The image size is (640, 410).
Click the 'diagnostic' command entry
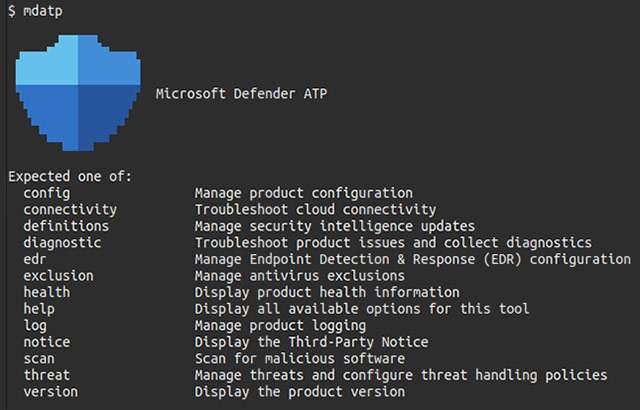62,243
